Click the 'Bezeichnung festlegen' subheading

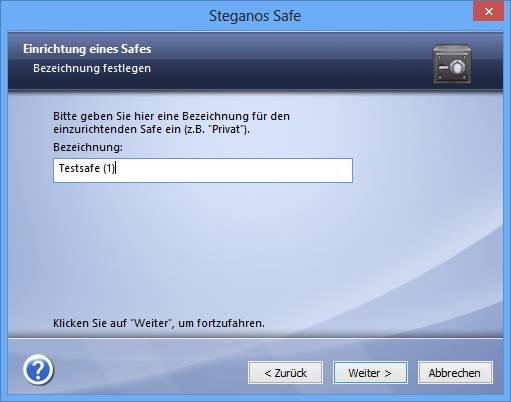coord(92,68)
